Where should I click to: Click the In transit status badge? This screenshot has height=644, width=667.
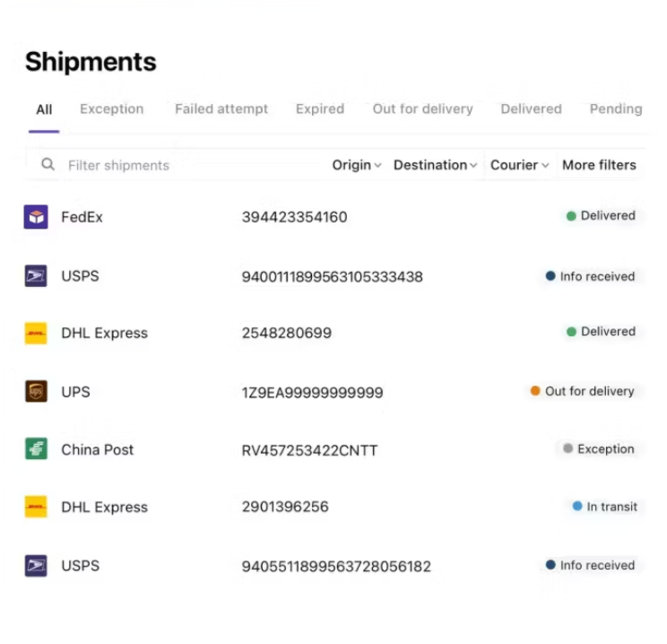(605, 507)
